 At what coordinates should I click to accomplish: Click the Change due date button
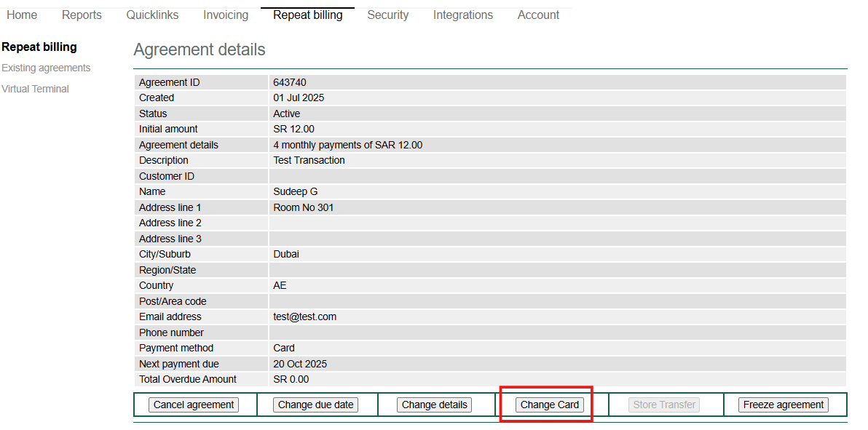(315, 405)
